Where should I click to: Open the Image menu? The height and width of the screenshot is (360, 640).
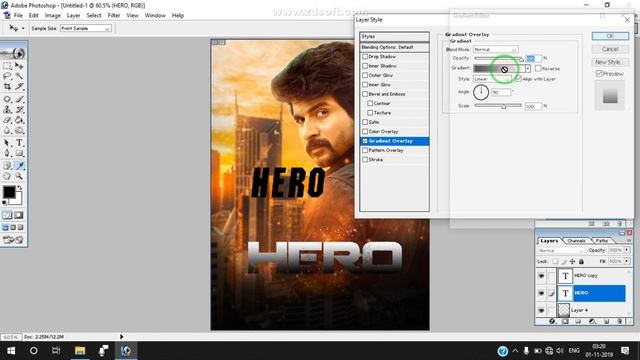pyautogui.click(x=52, y=16)
